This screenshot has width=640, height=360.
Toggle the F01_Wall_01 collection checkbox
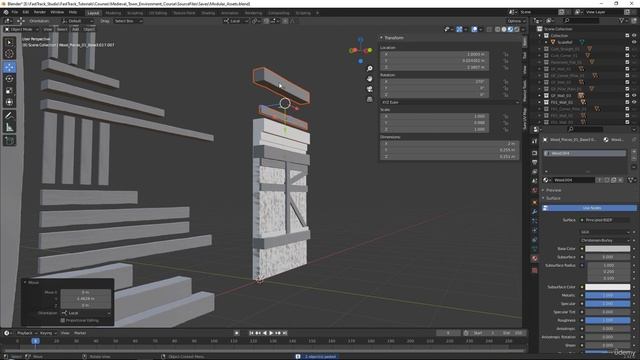(x=627, y=102)
